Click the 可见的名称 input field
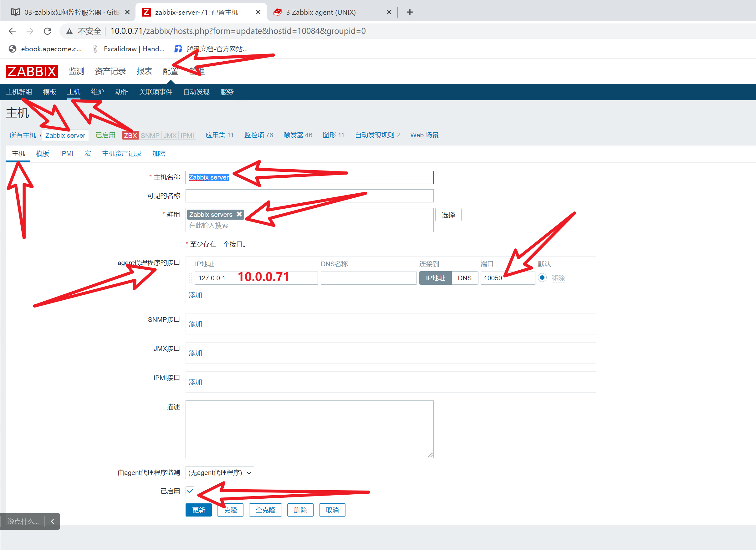The image size is (756, 550). click(x=309, y=196)
